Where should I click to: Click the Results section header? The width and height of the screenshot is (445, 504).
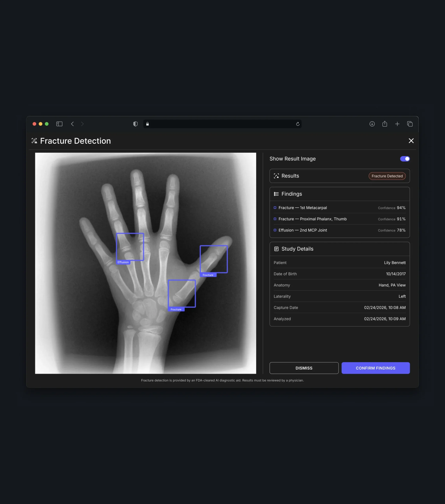click(x=340, y=176)
